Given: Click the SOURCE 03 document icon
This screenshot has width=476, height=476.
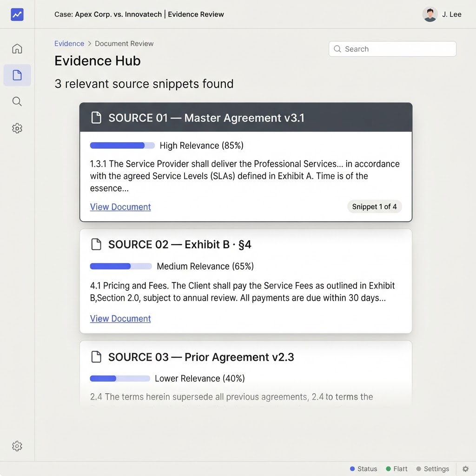Looking at the screenshot, I should click(96, 357).
